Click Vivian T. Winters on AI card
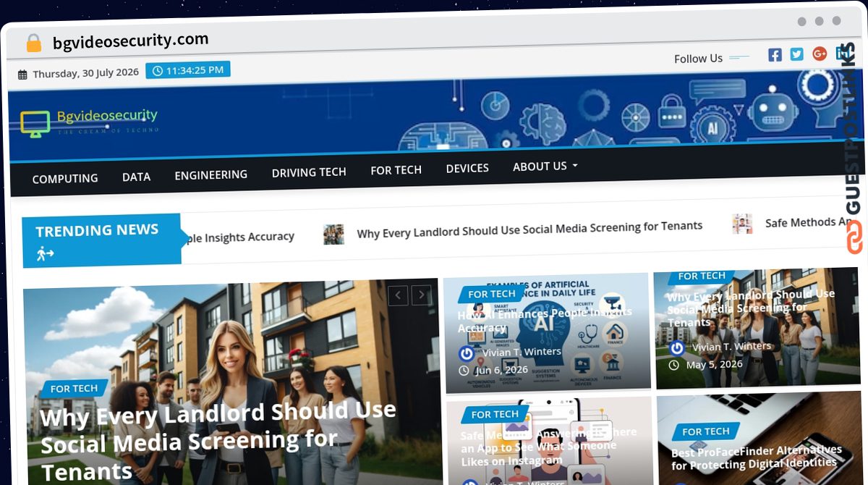868x485 pixels. coord(522,352)
